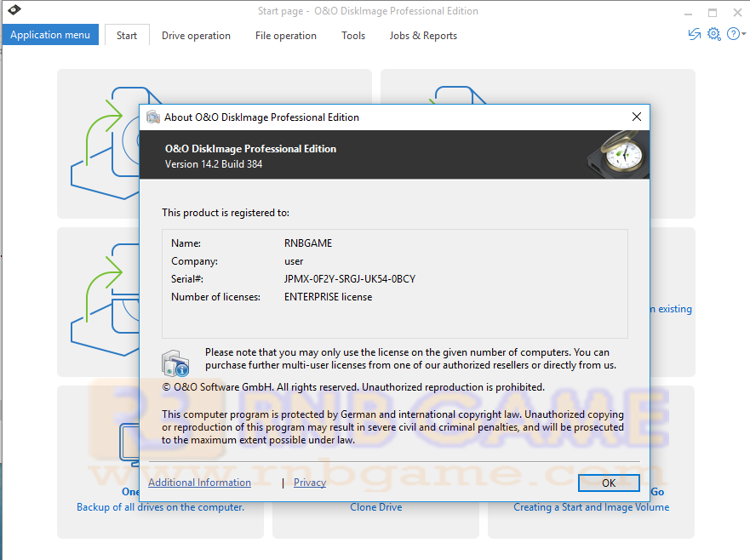Switch to the File operation tab
Image resolution: width=750 pixels, height=560 pixels.
[285, 36]
